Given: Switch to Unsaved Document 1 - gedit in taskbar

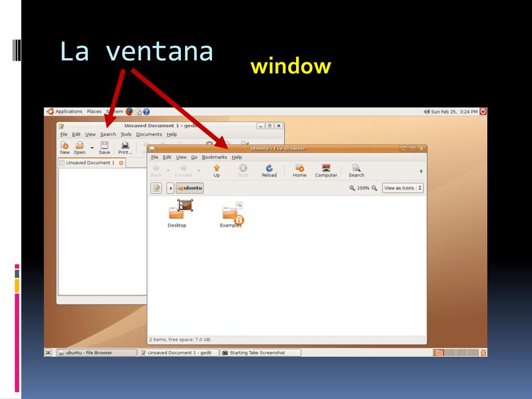Looking at the screenshot, I should coord(179,353).
